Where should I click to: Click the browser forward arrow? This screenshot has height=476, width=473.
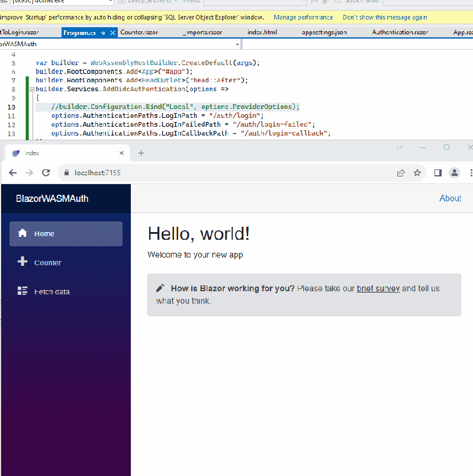click(29, 173)
